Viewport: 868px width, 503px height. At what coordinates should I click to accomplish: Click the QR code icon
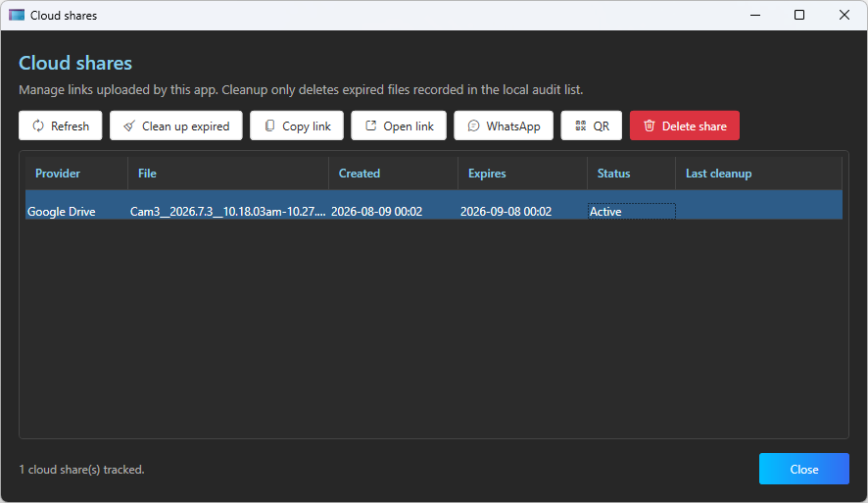[x=580, y=126]
